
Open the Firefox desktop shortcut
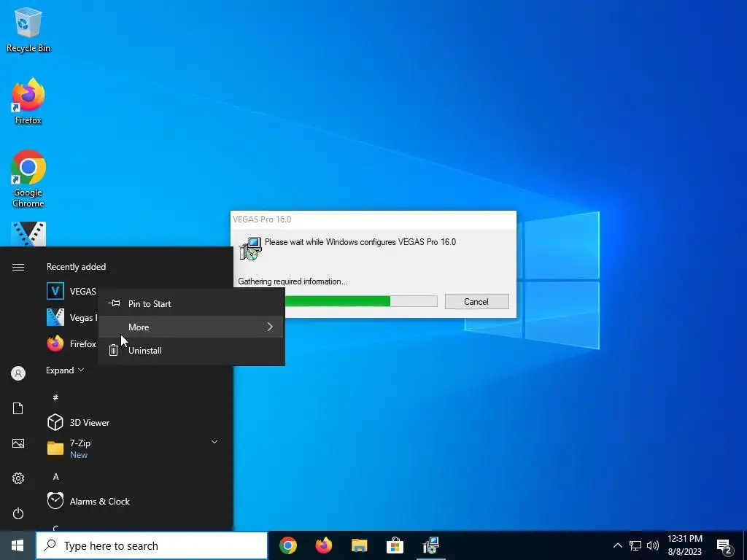tap(28, 101)
